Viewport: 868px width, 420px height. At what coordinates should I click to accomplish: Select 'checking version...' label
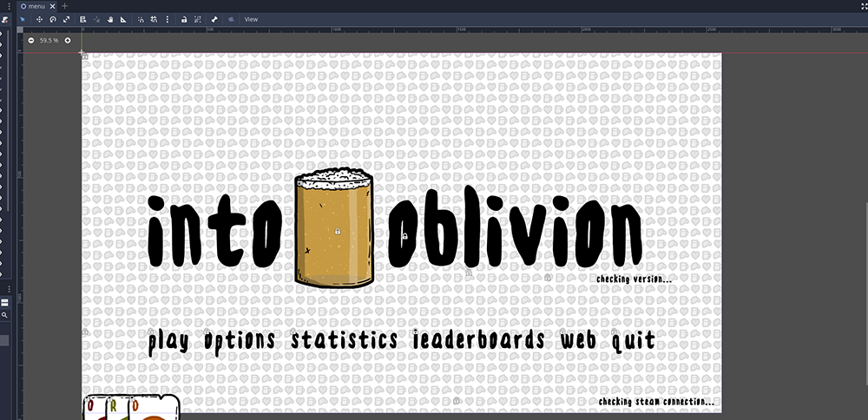pos(634,279)
